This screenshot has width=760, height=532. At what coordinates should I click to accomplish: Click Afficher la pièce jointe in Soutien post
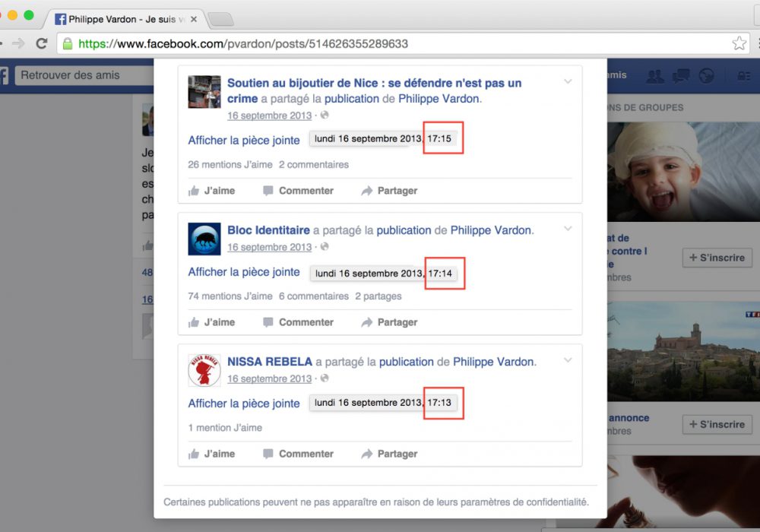[x=244, y=140]
